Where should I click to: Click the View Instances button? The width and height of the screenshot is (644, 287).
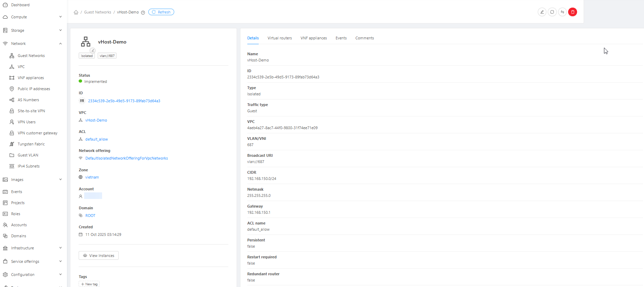[99, 256]
